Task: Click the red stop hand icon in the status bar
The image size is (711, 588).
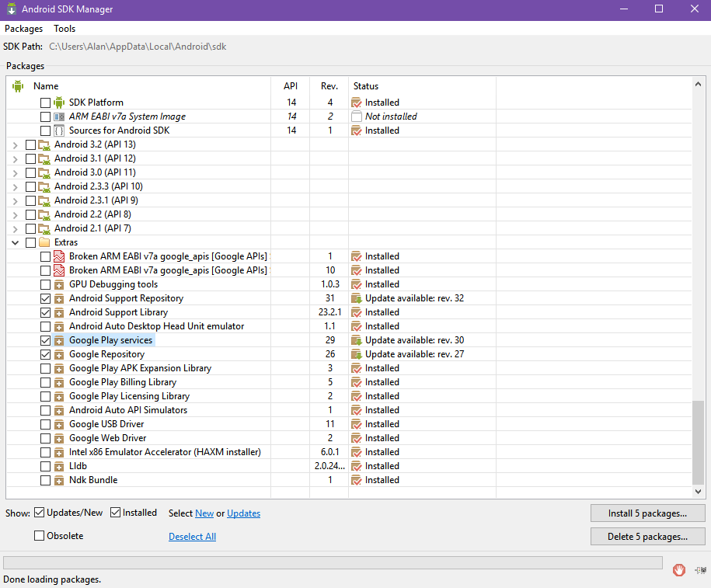Action: (679, 570)
